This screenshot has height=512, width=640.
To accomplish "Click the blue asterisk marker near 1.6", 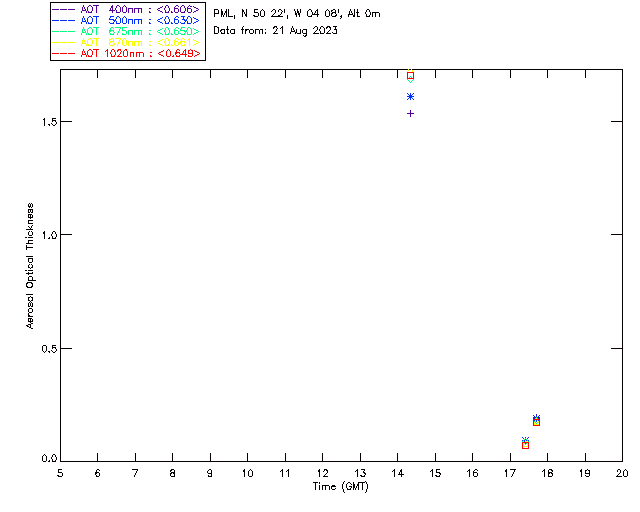I will click(x=411, y=97).
